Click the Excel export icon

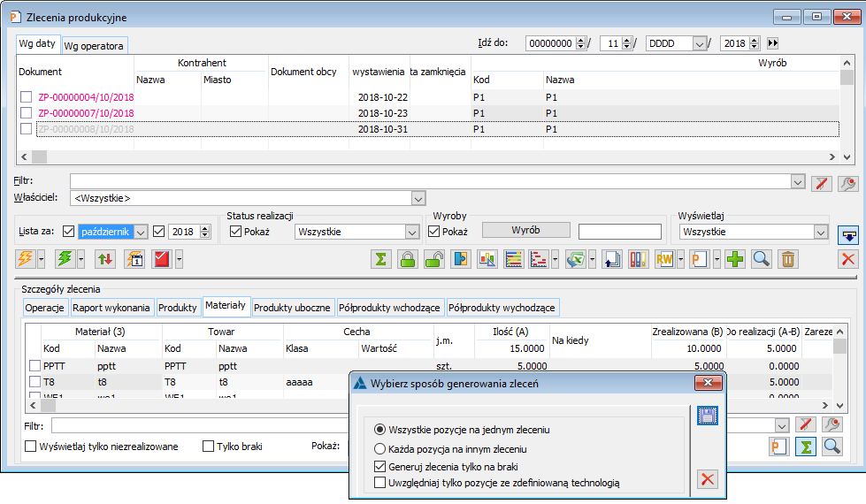click(576, 259)
